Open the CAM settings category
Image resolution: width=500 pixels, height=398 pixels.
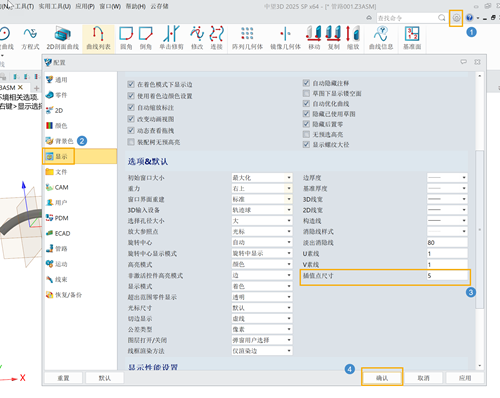click(x=57, y=187)
